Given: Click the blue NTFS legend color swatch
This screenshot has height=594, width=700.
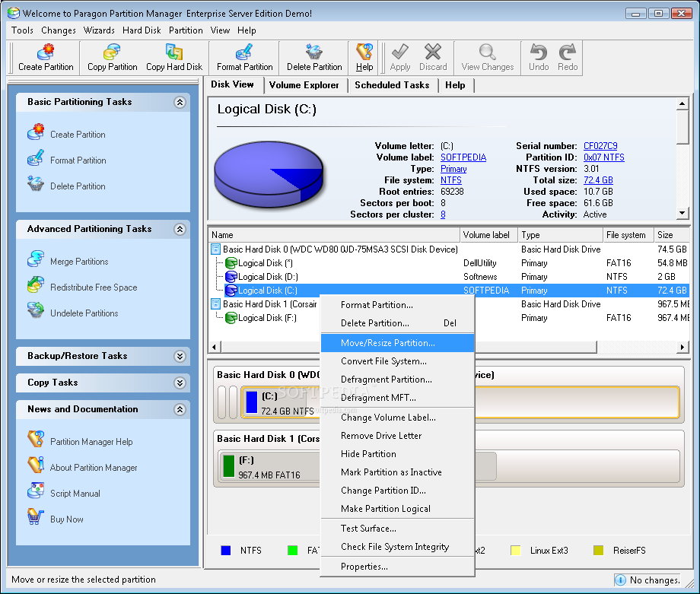Looking at the screenshot, I should 226,550.
